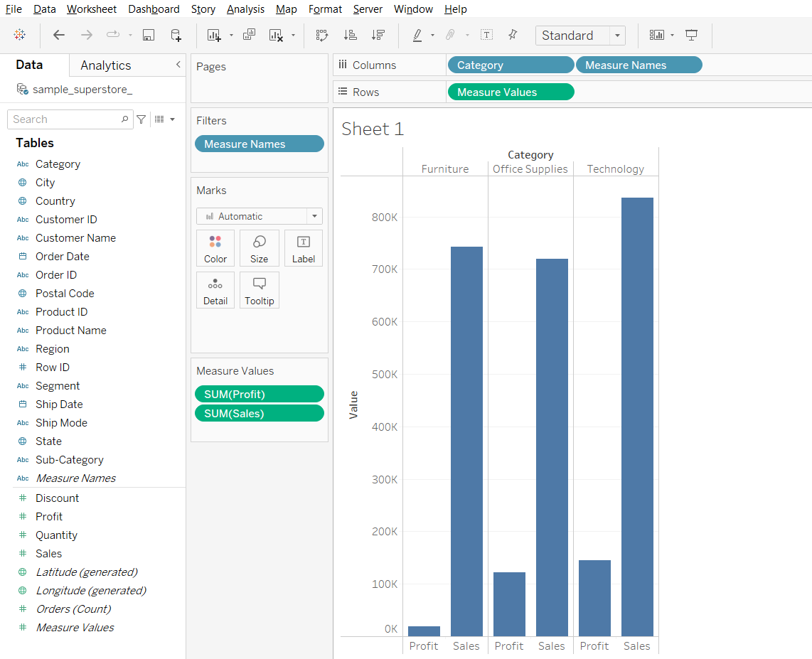Open the Size marks card

pos(259,248)
